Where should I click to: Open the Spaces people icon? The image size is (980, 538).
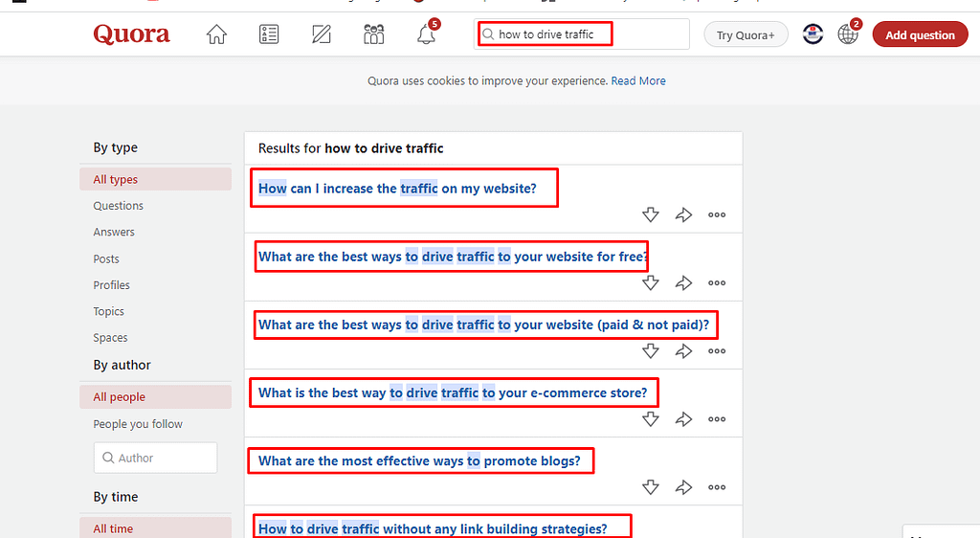[x=374, y=34]
